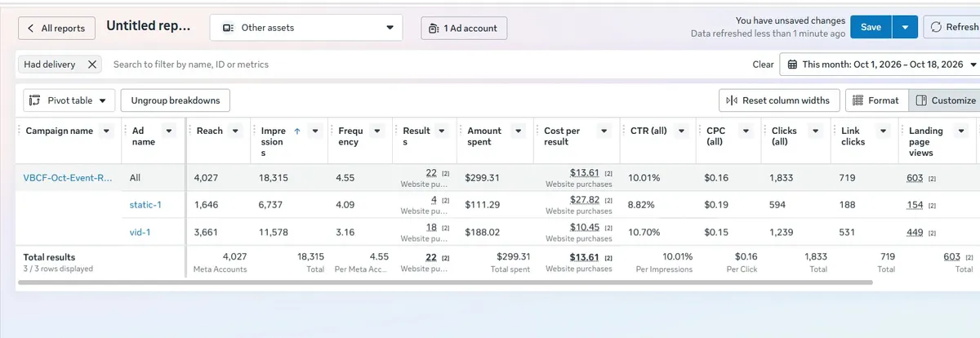Viewport: 980px width, 338px height.
Task: Click the calendar icon in date range
Action: [x=792, y=64]
